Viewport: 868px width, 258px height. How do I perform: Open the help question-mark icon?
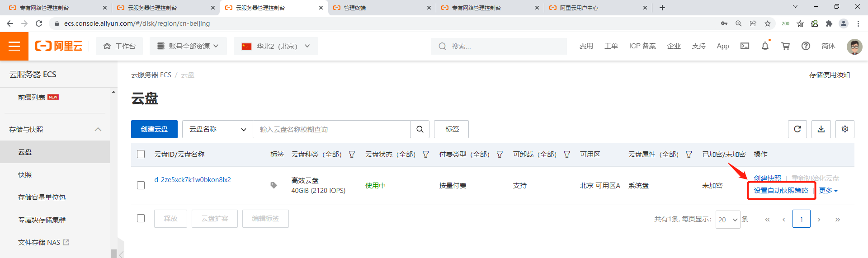(806, 46)
